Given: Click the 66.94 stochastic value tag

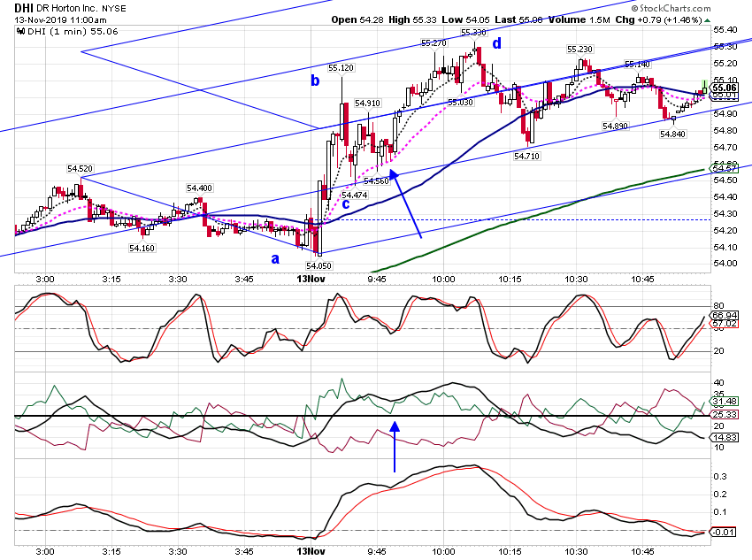Looking at the screenshot, I should (x=725, y=315).
